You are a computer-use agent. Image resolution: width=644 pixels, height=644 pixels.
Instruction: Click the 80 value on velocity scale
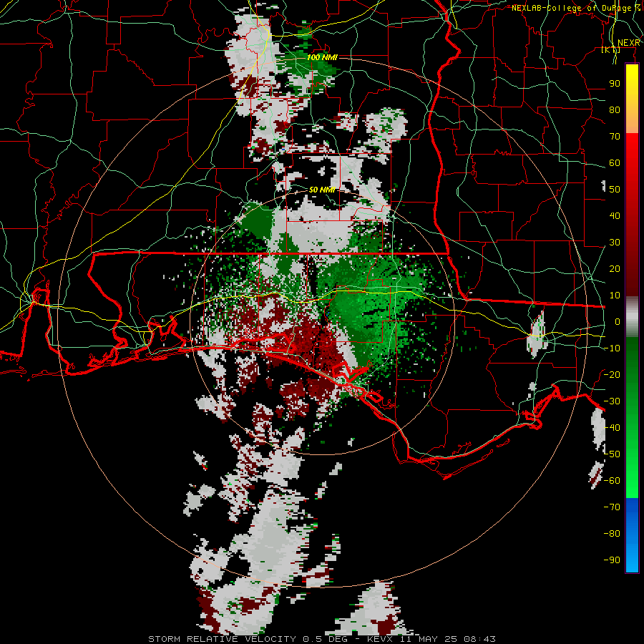tap(615, 110)
